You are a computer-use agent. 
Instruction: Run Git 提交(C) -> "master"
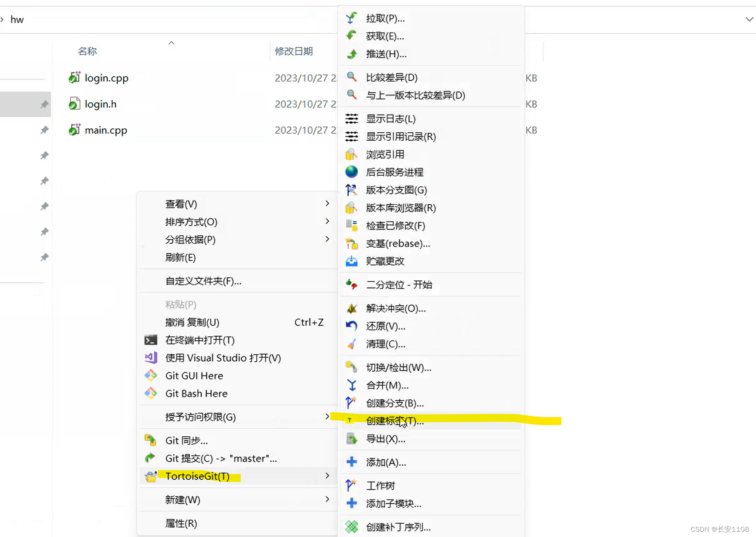coord(220,458)
